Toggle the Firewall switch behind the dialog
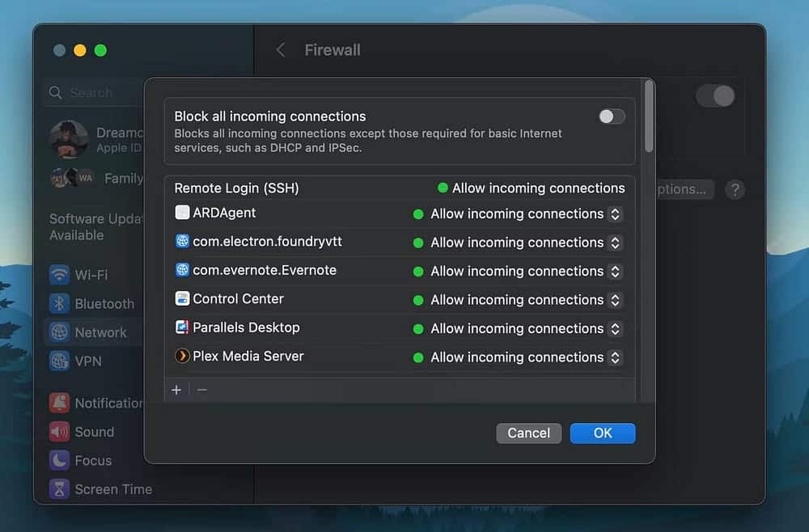The width and height of the screenshot is (809, 532). [x=715, y=96]
